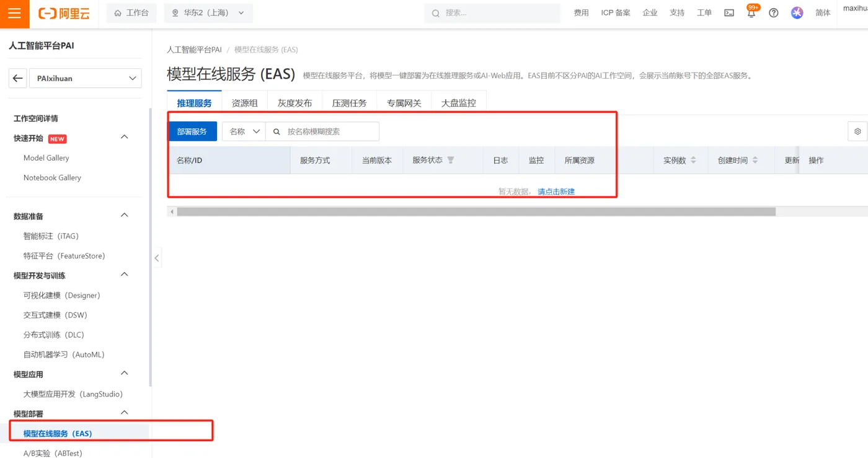Click the back arrow beside workspace selector
The height and width of the screenshot is (458, 868).
[x=17, y=78]
